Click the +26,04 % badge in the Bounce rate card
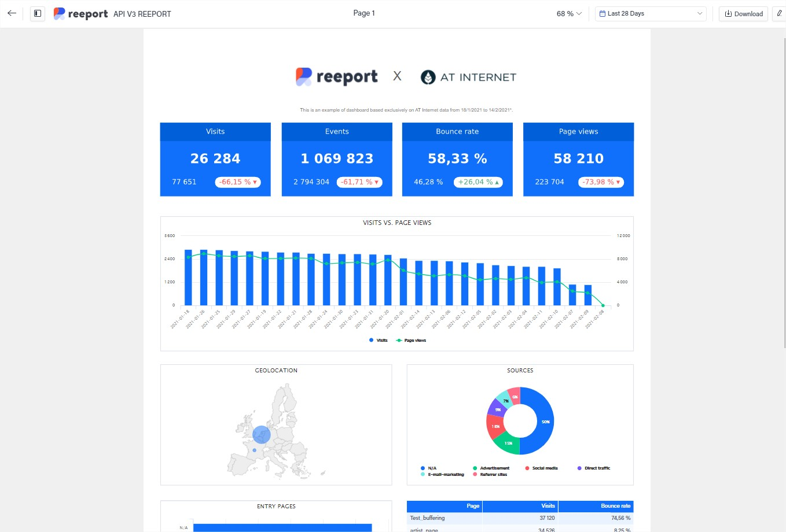 pos(478,182)
